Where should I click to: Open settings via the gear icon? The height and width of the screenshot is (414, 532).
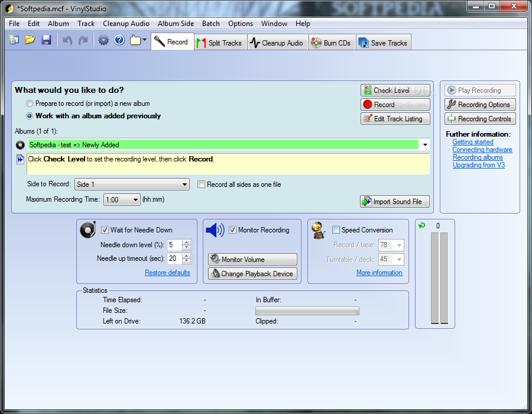tap(103, 40)
